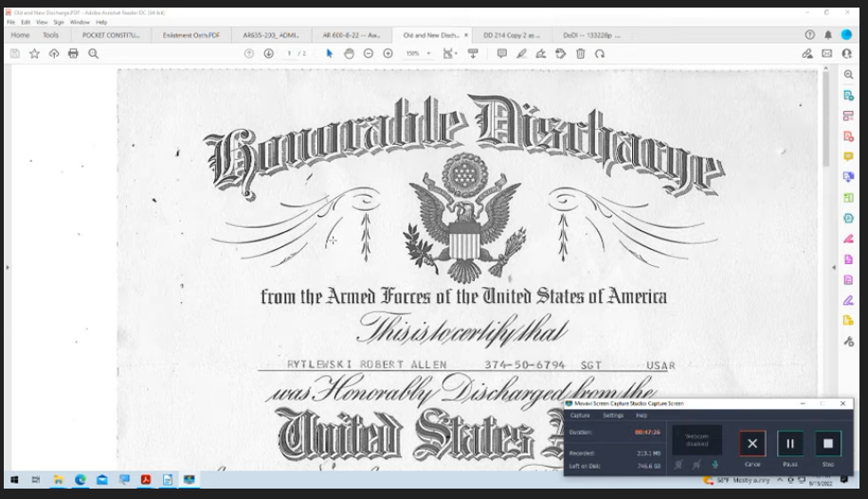This screenshot has width=868, height=499.
Task: Open Movavi's Help menu
Action: click(x=641, y=416)
